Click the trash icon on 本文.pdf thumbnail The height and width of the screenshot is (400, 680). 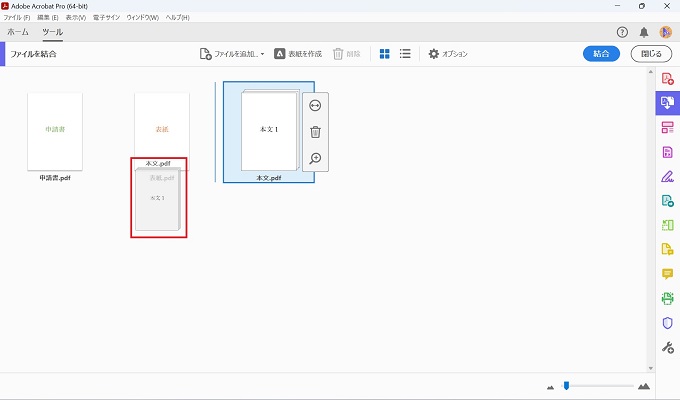(x=315, y=132)
